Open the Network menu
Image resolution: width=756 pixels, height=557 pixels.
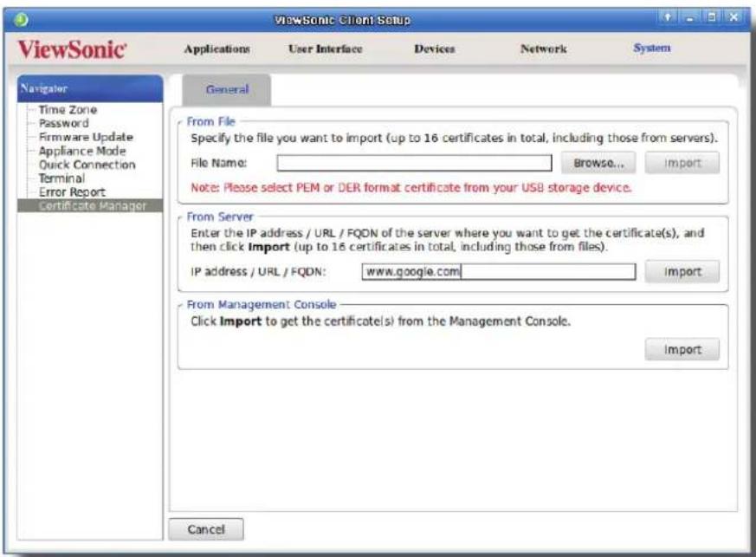543,49
